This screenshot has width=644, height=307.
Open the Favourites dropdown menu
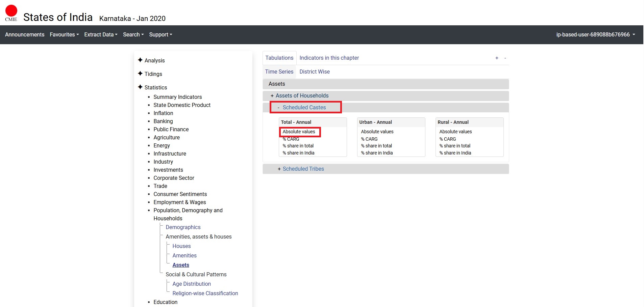[x=64, y=35]
